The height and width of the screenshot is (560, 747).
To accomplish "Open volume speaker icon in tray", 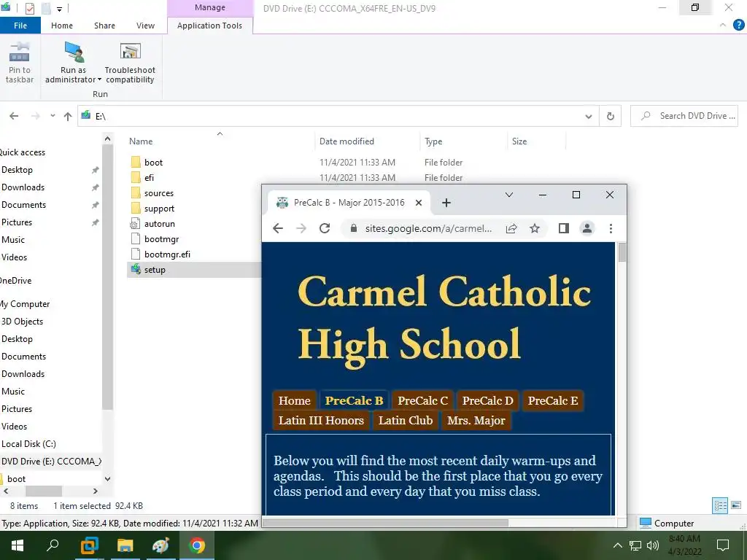I will coord(652,545).
